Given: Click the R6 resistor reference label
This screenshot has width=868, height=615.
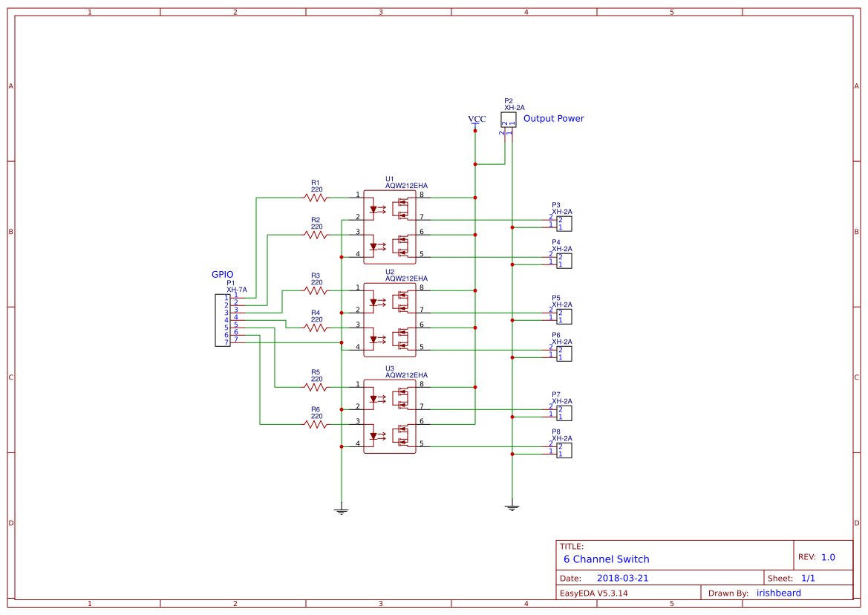Looking at the screenshot, I should (x=315, y=410).
